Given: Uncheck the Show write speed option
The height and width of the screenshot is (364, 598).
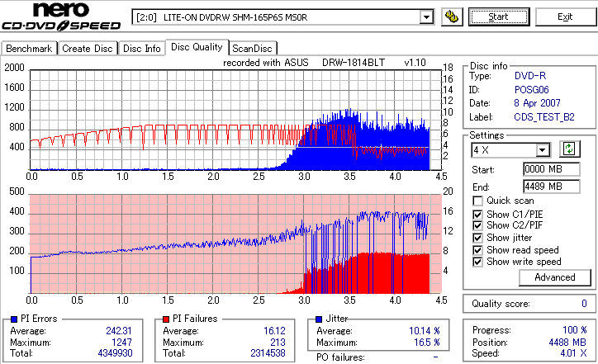Looking at the screenshot, I should tap(477, 262).
